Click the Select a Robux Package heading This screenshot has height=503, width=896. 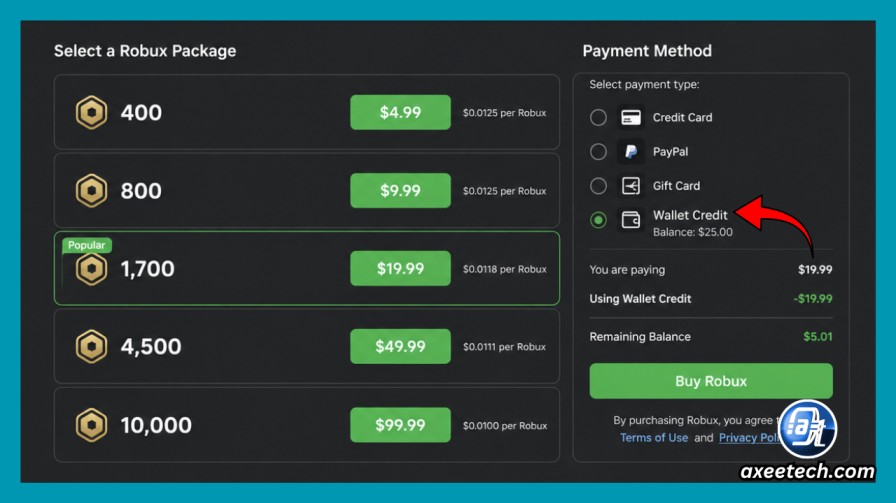[145, 51]
